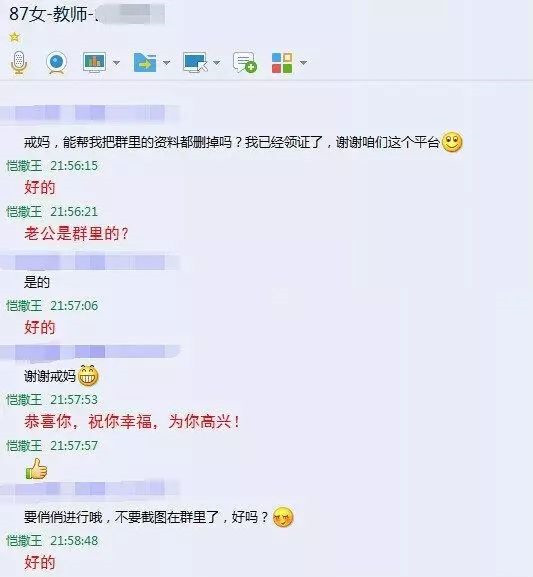Expand the dropdown arrow beside remote desktop icon
The image size is (533, 577).
(x=217, y=63)
